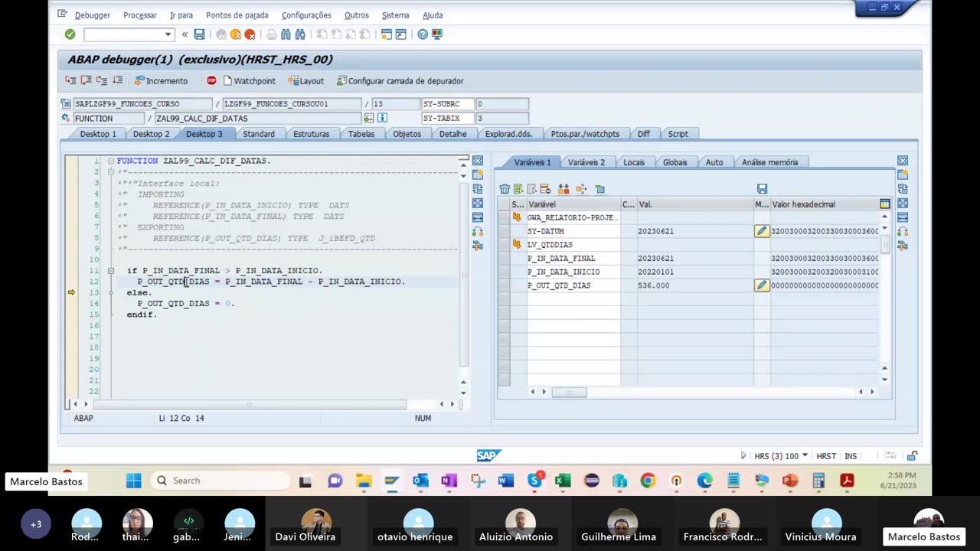
Task: Switch to the Ptos.par./watchpts tab
Action: pos(585,134)
